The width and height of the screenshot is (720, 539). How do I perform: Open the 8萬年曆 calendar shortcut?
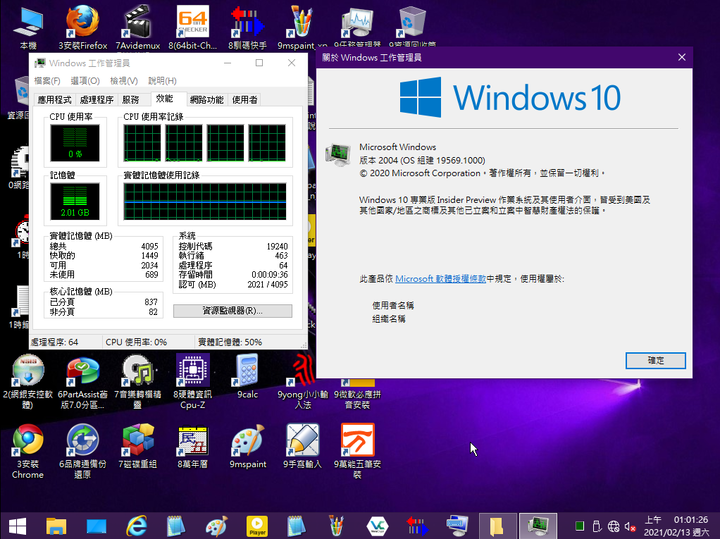pyautogui.click(x=193, y=447)
